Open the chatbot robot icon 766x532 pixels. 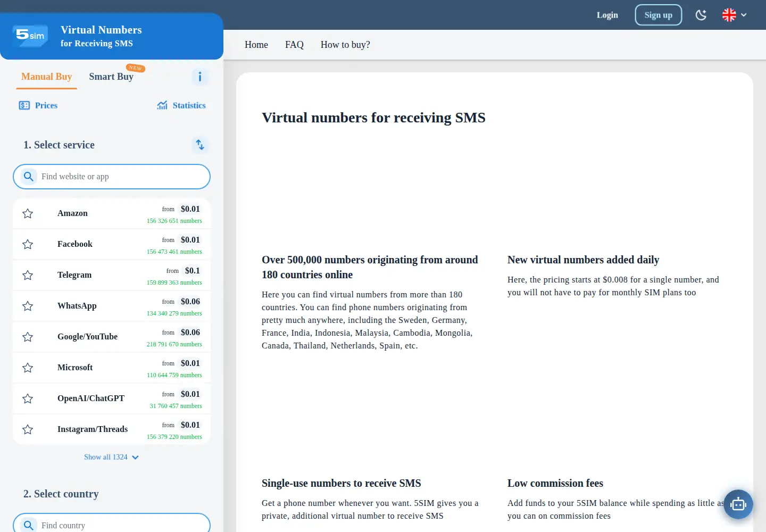pos(738,504)
